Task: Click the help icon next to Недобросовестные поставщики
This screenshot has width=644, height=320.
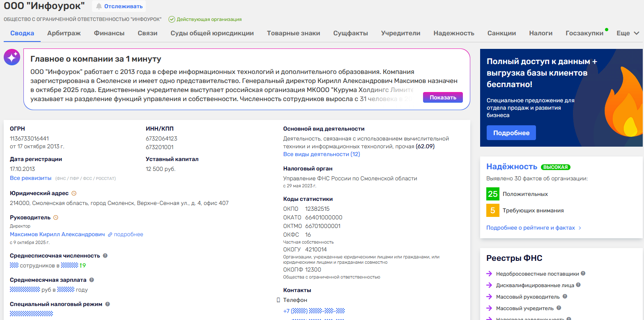Action: click(x=583, y=273)
